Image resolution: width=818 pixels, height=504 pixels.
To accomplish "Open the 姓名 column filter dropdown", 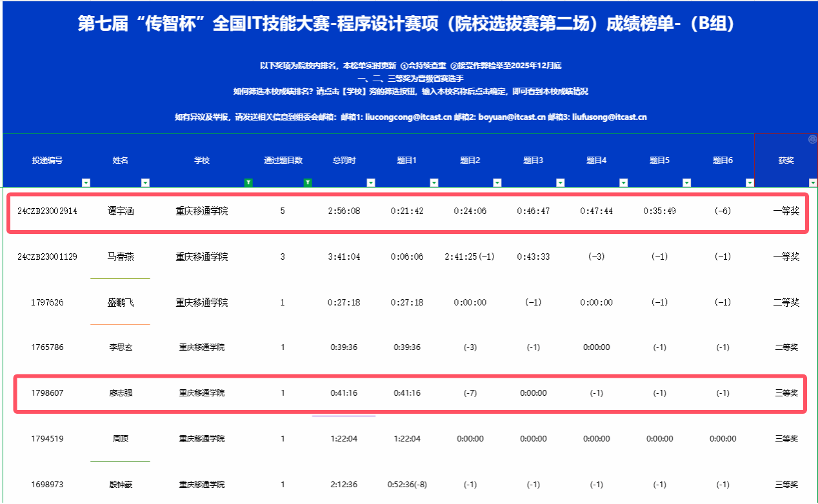I will click(x=145, y=183).
